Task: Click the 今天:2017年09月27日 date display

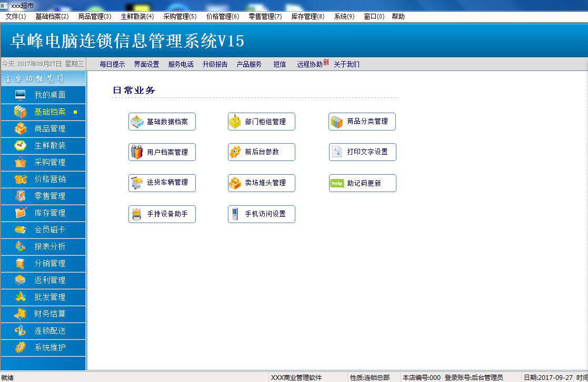Action: [x=43, y=64]
